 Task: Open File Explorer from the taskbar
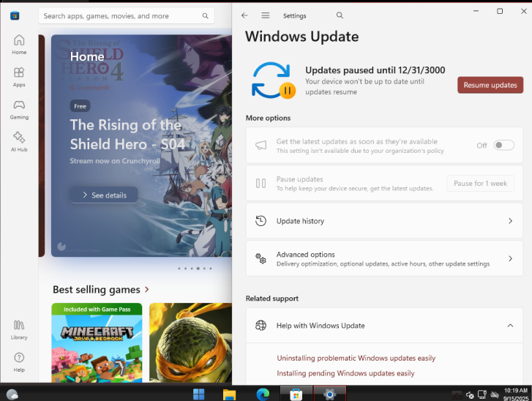click(229, 394)
